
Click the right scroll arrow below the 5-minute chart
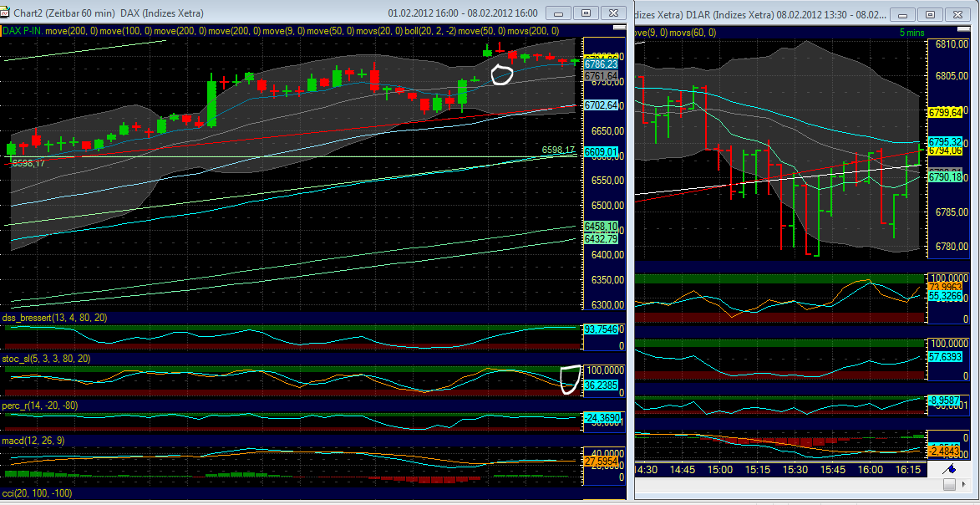(x=963, y=485)
